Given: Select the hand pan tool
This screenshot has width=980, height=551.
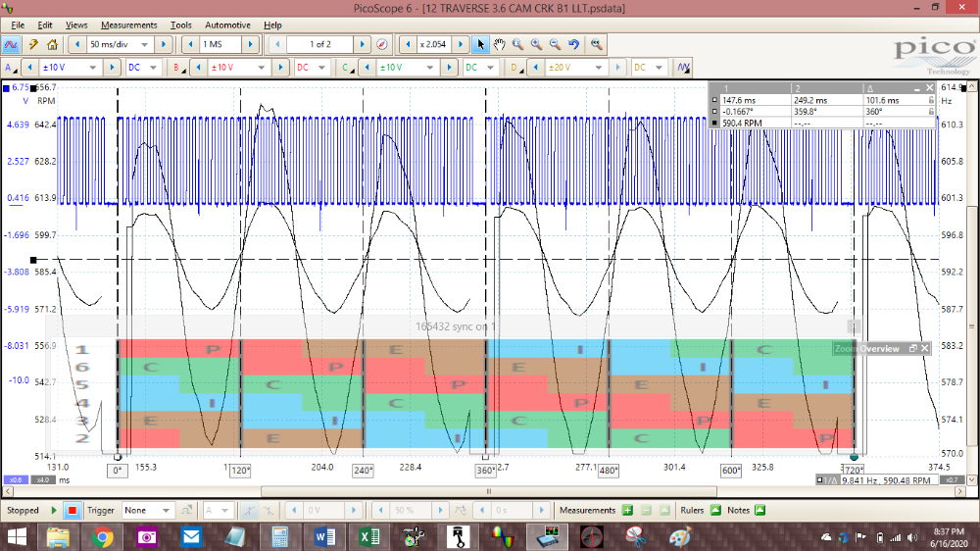Looking at the screenshot, I should tap(499, 44).
